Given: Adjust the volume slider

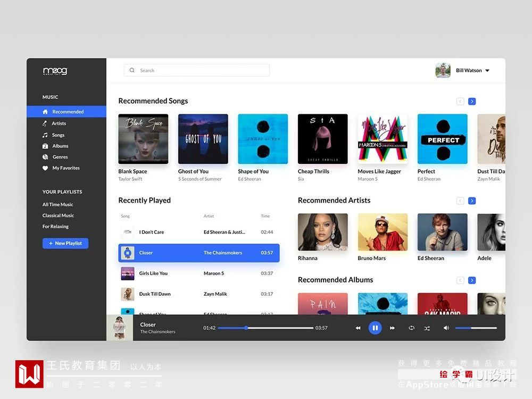Looking at the screenshot, I should click(x=476, y=328).
